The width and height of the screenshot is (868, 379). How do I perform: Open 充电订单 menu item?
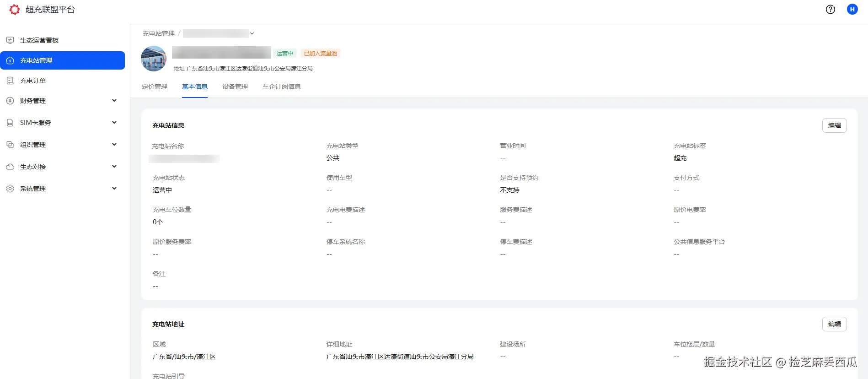[x=62, y=81]
